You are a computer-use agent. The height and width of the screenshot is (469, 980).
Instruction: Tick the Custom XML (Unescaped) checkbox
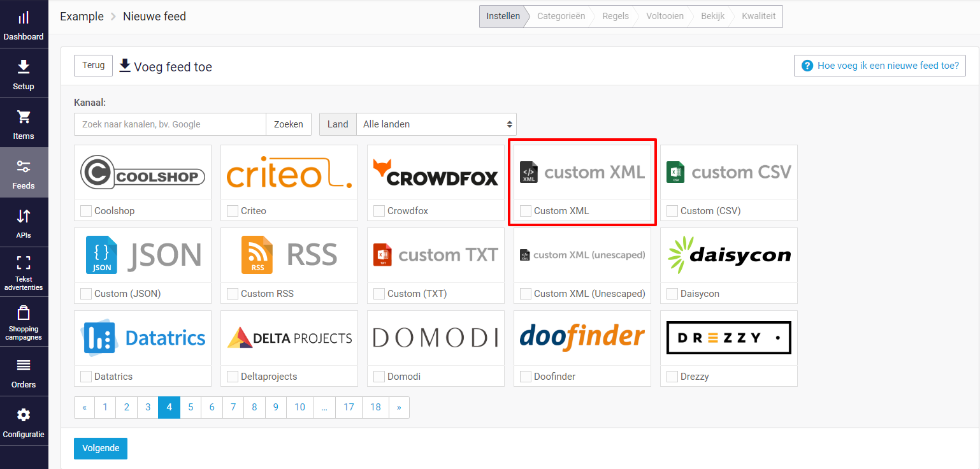526,294
